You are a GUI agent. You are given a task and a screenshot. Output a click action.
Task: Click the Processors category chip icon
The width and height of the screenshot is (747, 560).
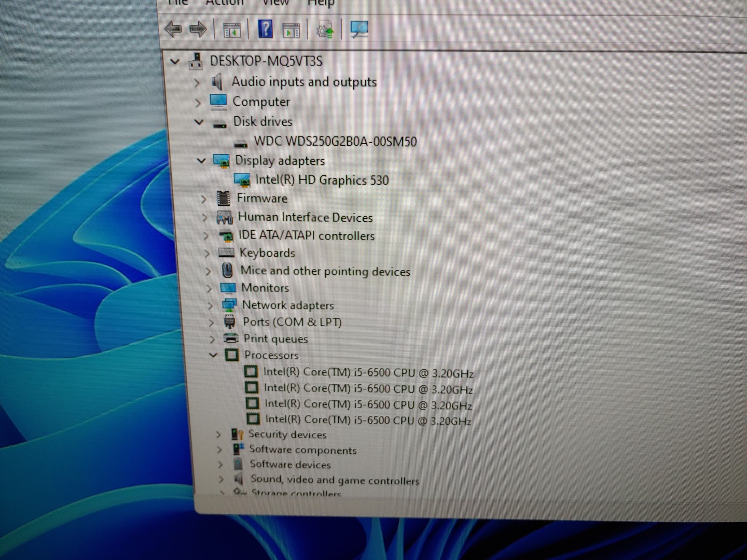(232, 355)
